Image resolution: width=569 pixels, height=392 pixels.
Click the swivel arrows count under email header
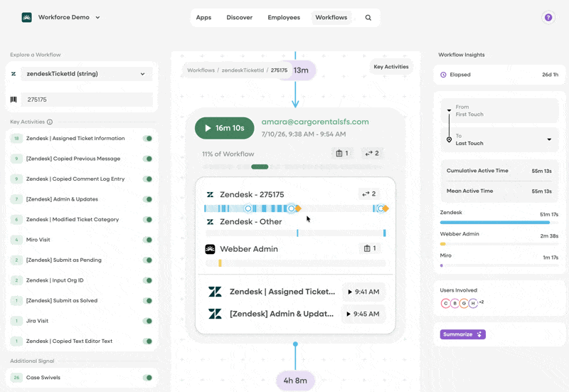pos(372,153)
